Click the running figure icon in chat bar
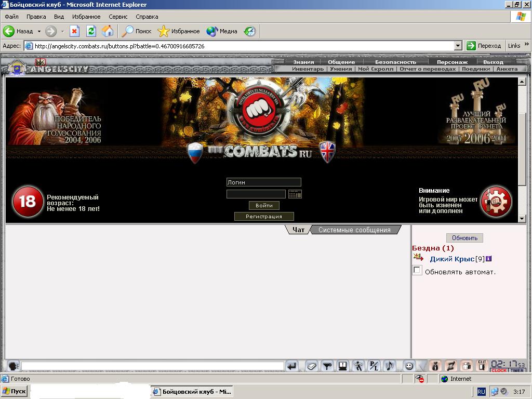This screenshot has height=399, width=532. click(x=358, y=366)
